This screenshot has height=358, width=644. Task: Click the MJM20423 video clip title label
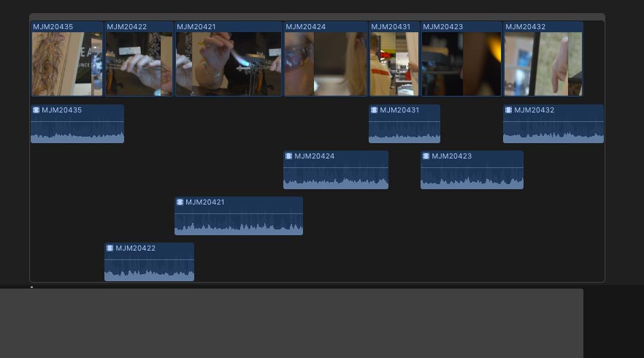442,27
